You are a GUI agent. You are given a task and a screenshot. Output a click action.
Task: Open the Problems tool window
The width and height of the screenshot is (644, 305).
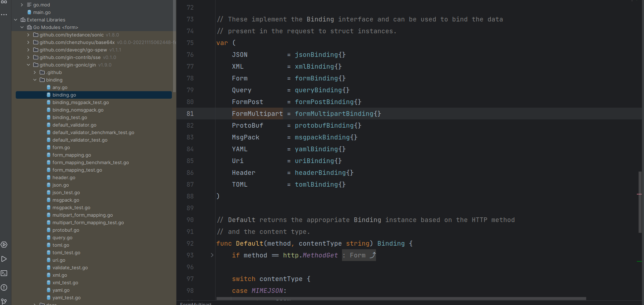click(x=4, y=287)
